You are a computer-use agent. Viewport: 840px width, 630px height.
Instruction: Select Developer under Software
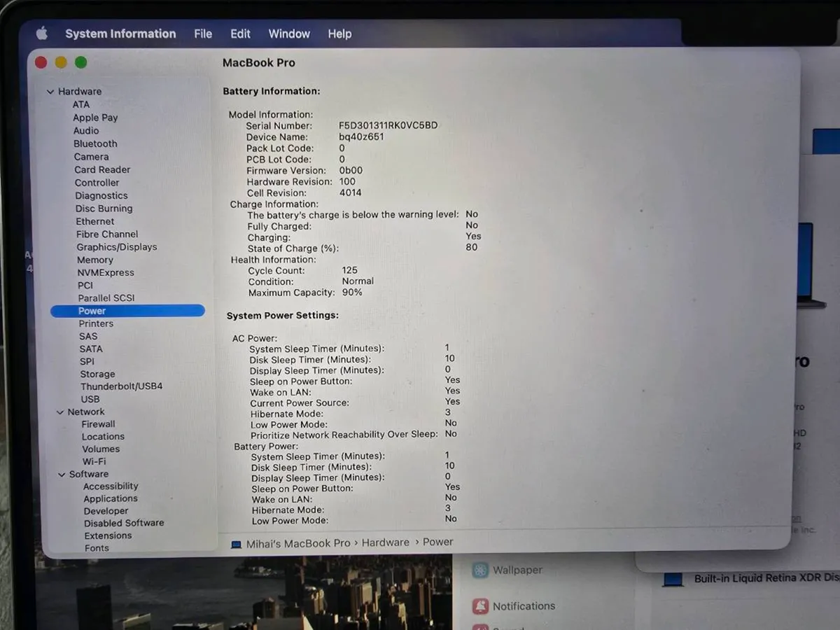[106, 512]
